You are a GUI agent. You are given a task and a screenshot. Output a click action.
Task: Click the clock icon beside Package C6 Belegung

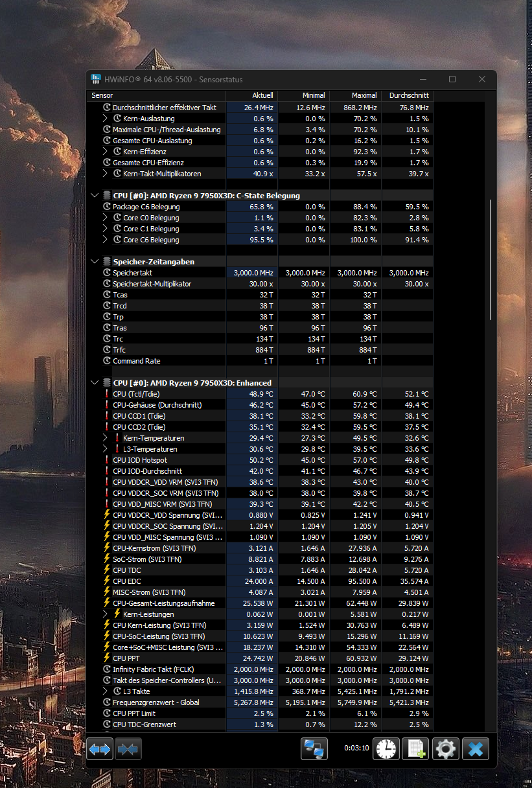108,207
